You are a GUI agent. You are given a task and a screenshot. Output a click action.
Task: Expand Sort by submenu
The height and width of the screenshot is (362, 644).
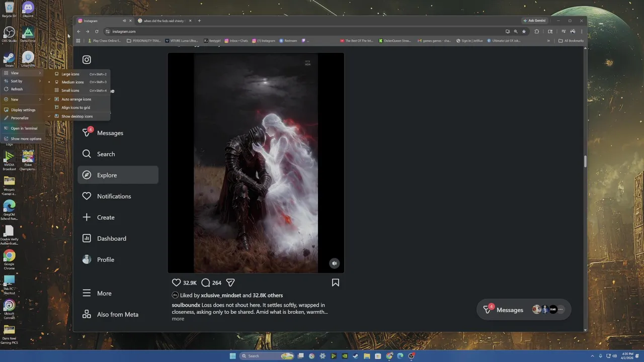[x=23, y=81]
